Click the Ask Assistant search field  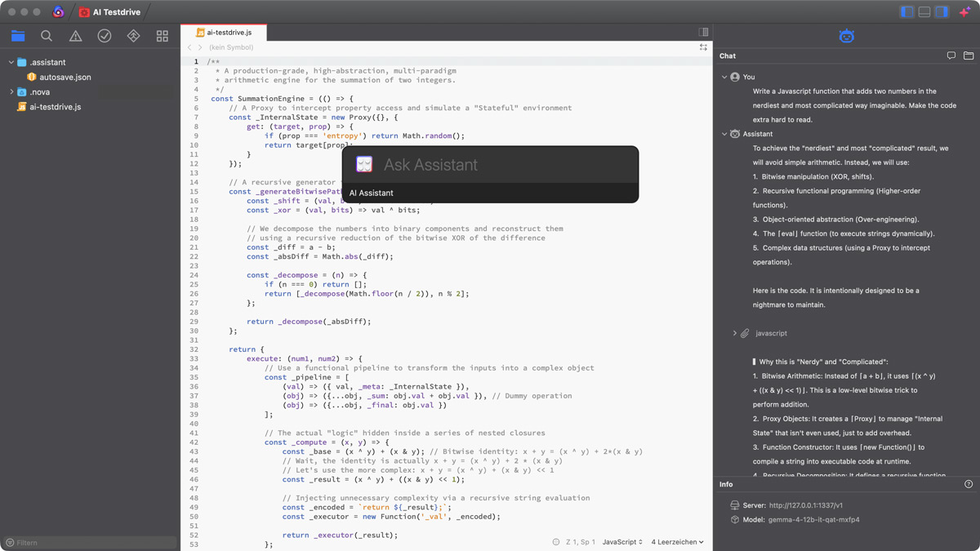click(506, 165)
